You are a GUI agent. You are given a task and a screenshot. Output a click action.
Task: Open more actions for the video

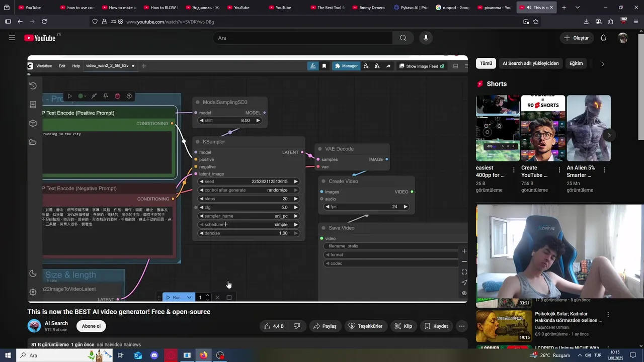click(x=461, y=326)
